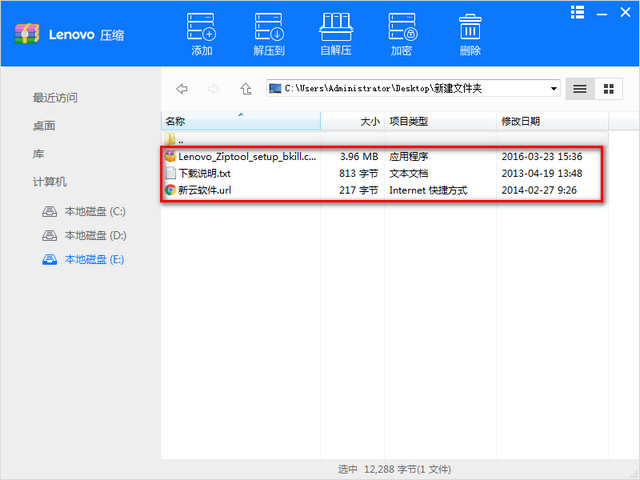
Task: Click the 文本文档 type cell
Action: (x=409, y=173)
